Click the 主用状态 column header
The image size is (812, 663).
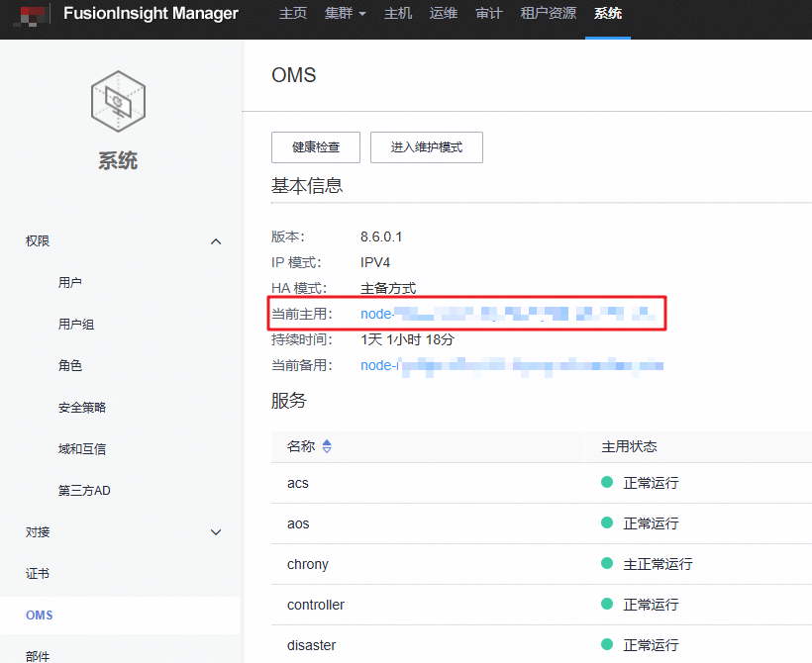click(629, 446)
